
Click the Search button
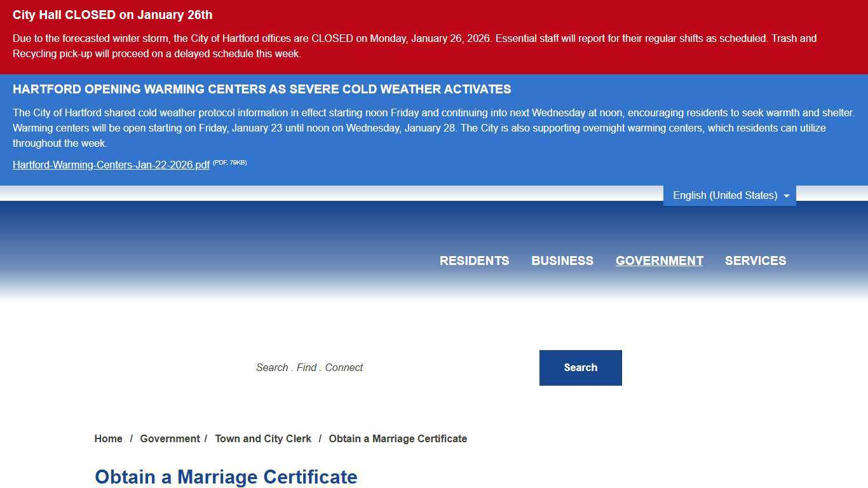click(x=580, y=367)
